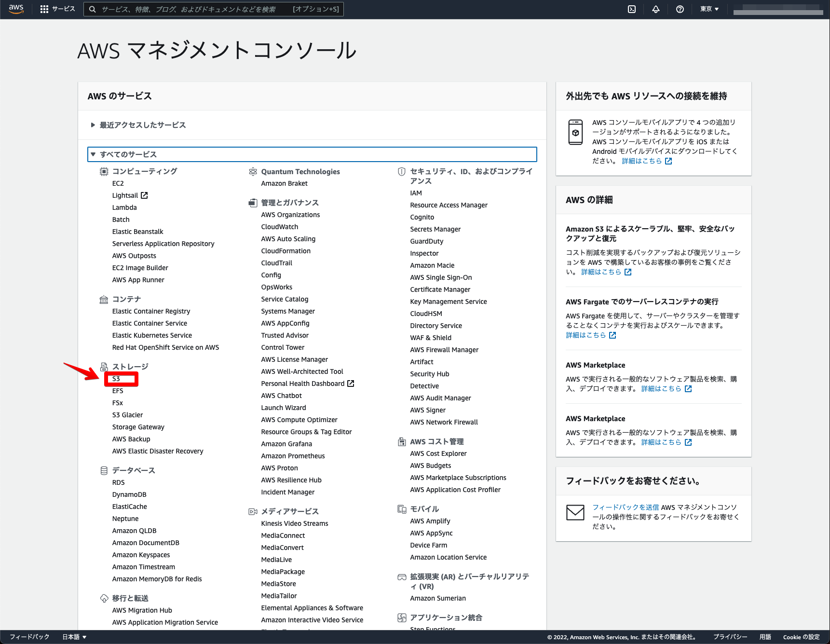
Task: Click the セキュリティ shield category icon
Action: tap(401, 171)
